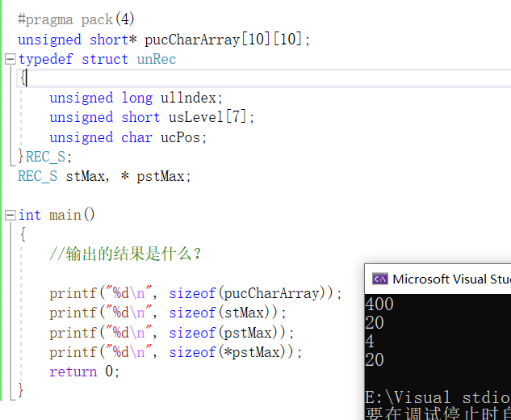Click the stMax variable in REC_S declaration

[85, 176]
